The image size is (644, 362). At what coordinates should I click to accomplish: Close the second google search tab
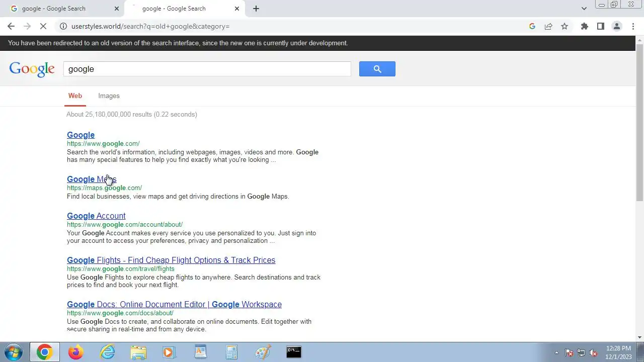point(237,9)
